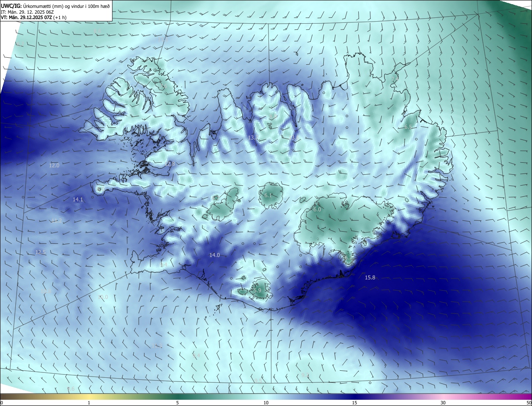
Task: Click the yellow colour above tick 1
Action: [x=89, y=396]
